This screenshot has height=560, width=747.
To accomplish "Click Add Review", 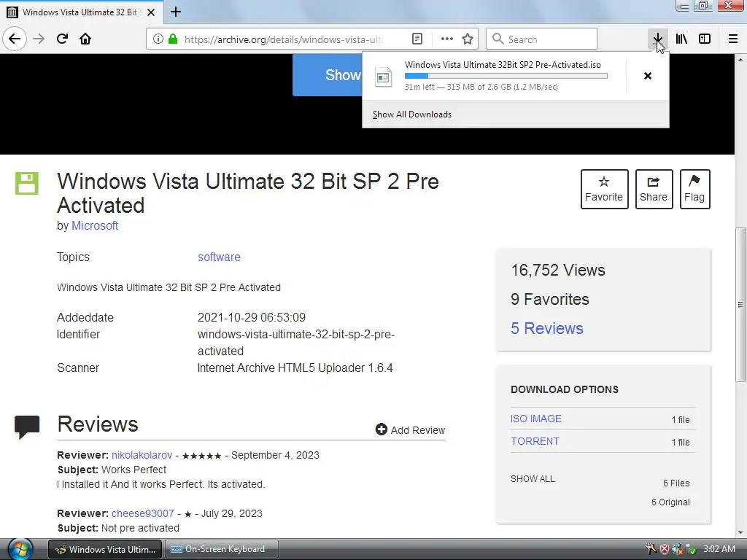I will 410,430.
